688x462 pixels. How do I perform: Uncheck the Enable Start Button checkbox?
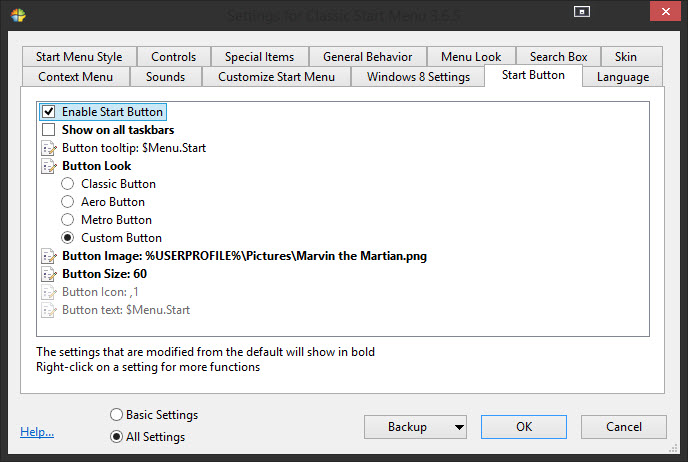[49, 112]
